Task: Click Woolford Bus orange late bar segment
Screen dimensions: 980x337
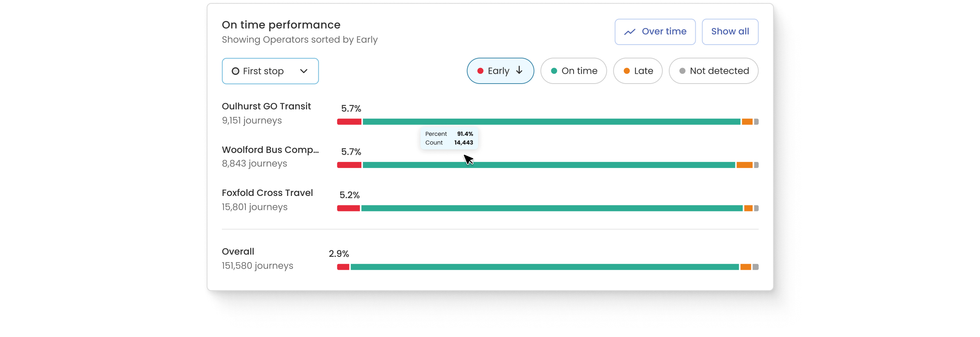Action: [744, 165]
